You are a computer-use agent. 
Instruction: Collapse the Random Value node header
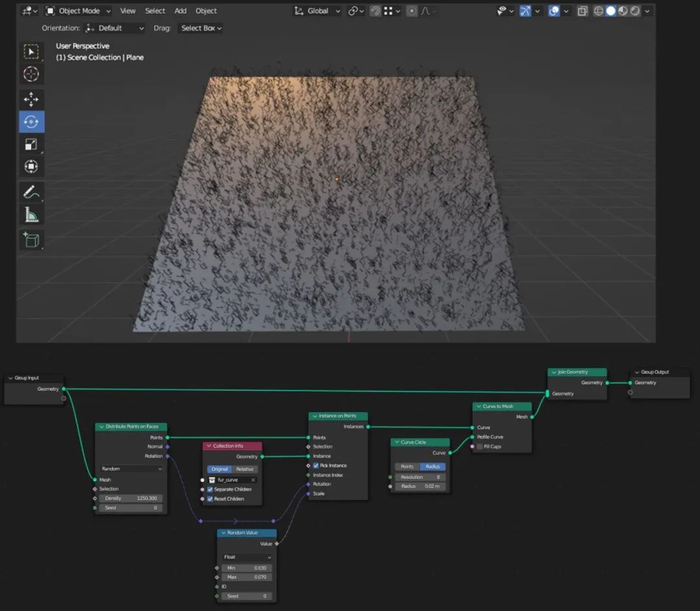(x=224, y=533)
